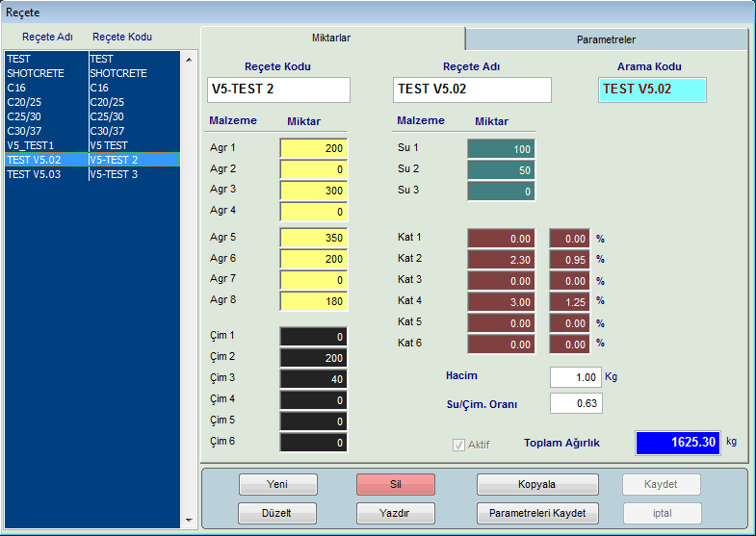The width and height of the screenshot is (756, 536).
Task: Click recipe list scrollbar up arrow
Action: [x=188, y=59]
